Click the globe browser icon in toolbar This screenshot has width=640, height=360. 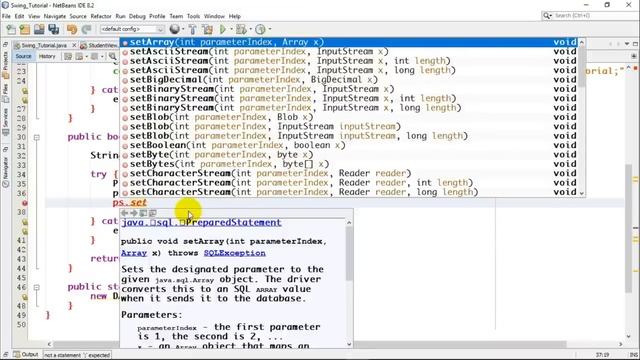[174, 29]
